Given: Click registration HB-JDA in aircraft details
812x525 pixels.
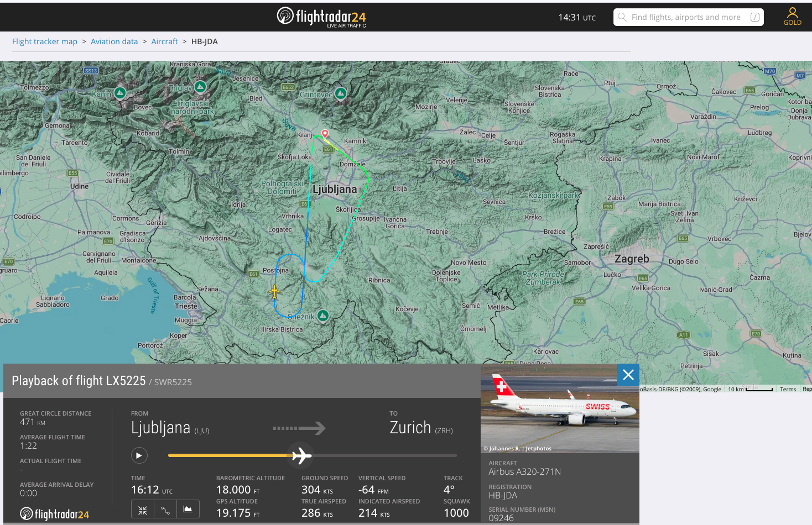Looking at the screenshot, I should click(x=503, y=496).
